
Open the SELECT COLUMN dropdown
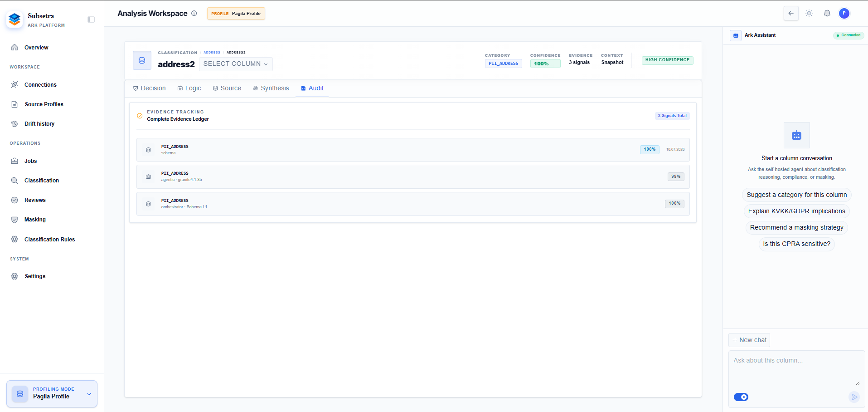point(236,64)
